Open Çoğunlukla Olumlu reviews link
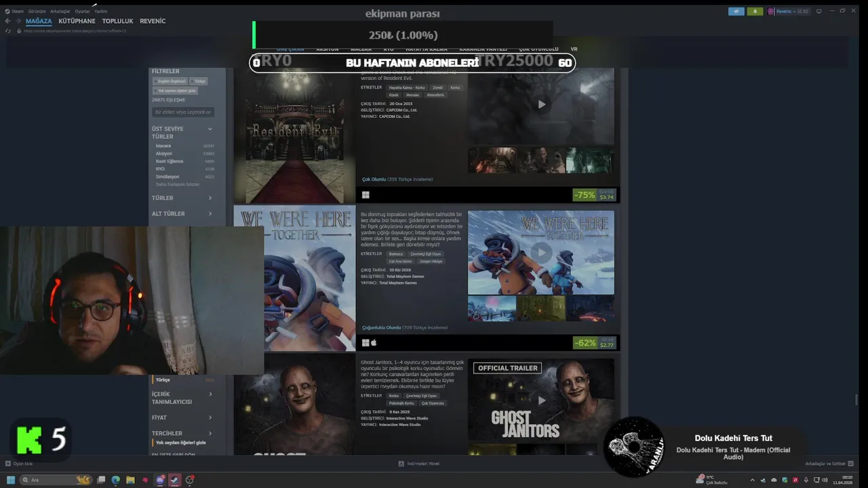 (x=405, y=327)
